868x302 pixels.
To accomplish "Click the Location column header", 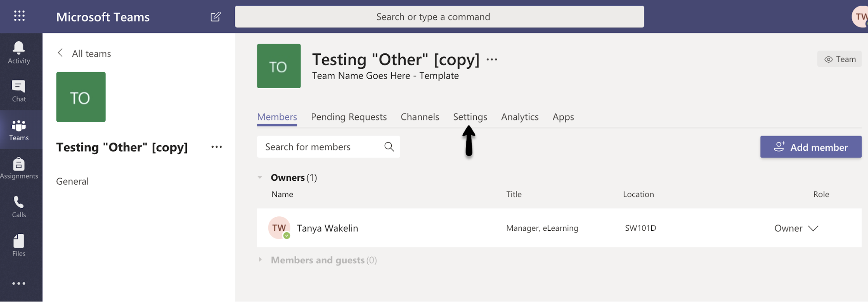I will tap(638, 194).
